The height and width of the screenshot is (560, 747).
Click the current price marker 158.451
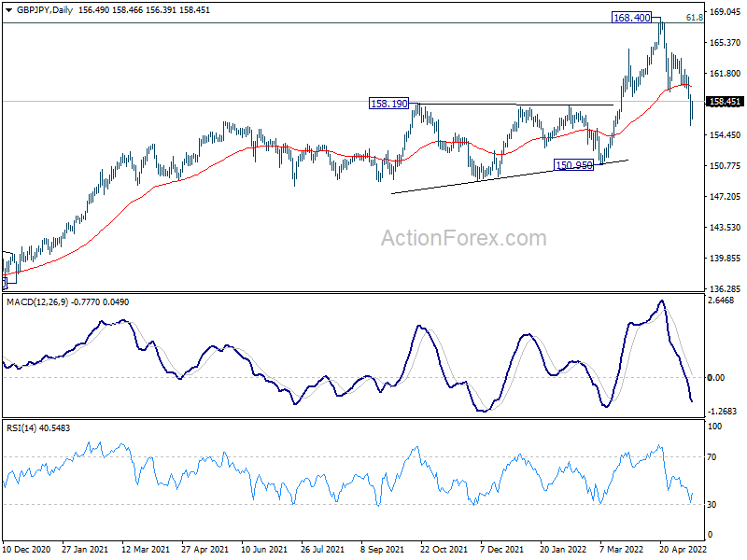coord(725,102)
